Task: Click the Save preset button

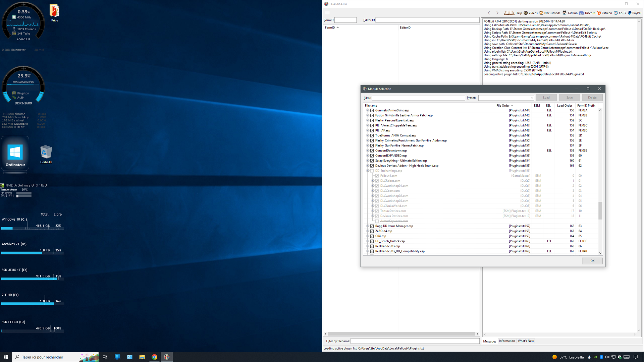Action: pyautogui.click(x=570, y=98)
